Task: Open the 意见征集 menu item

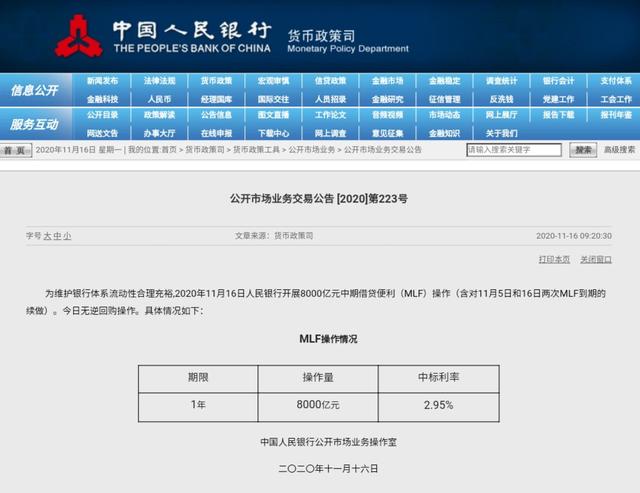Action: [387, 133]
